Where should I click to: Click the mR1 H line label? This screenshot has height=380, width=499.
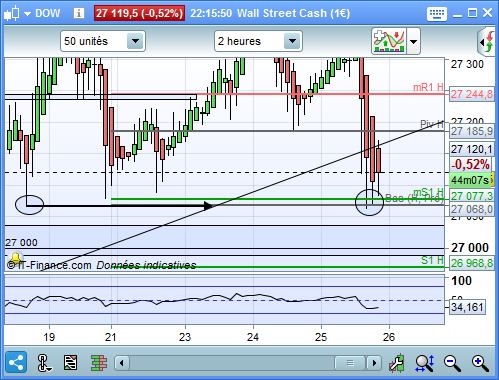[x=428, y=87]
